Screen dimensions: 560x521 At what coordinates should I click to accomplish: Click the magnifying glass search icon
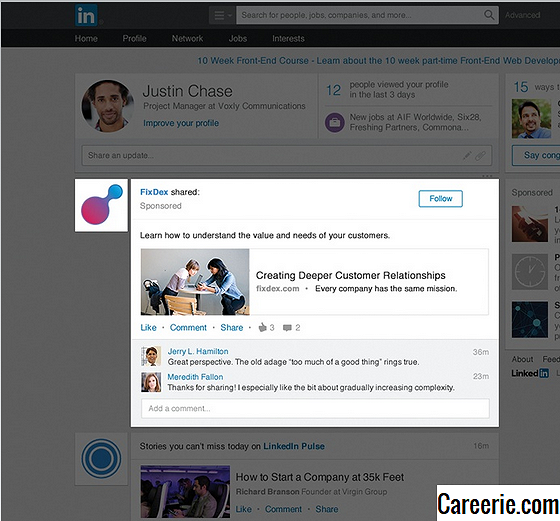tap(489, 15)
